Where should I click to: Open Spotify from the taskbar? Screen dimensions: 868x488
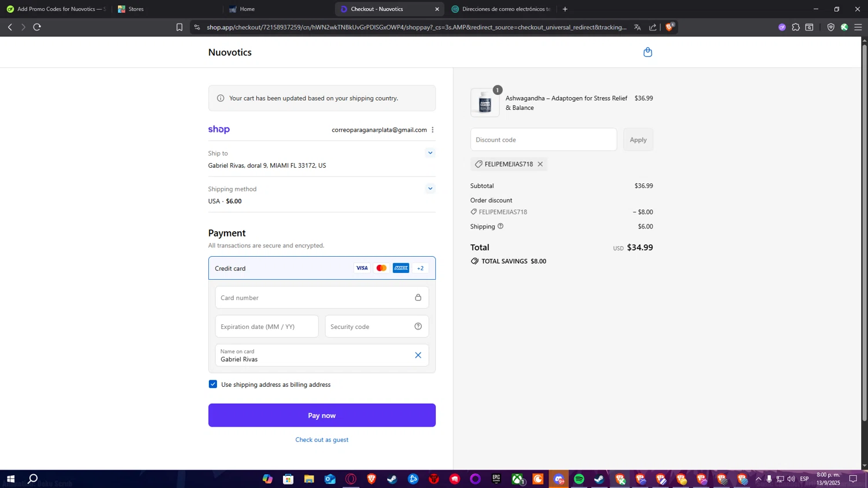coord(579,479)
